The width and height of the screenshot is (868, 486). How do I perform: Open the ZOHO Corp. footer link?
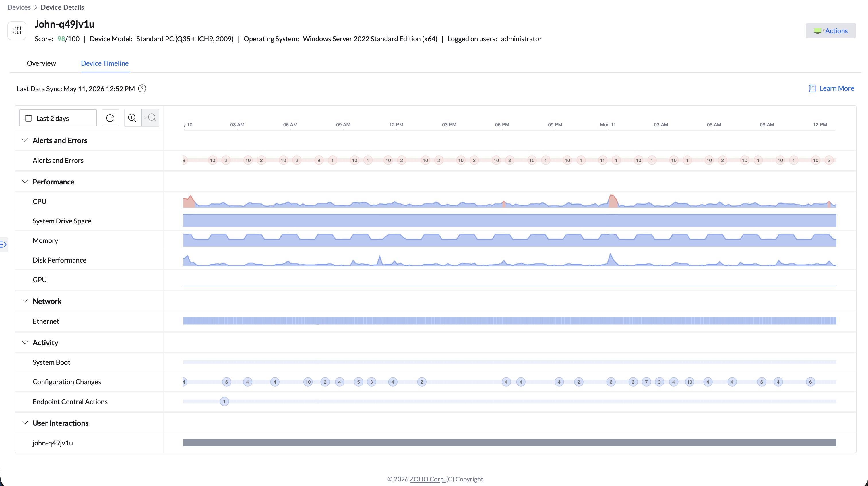click(427, 479)
